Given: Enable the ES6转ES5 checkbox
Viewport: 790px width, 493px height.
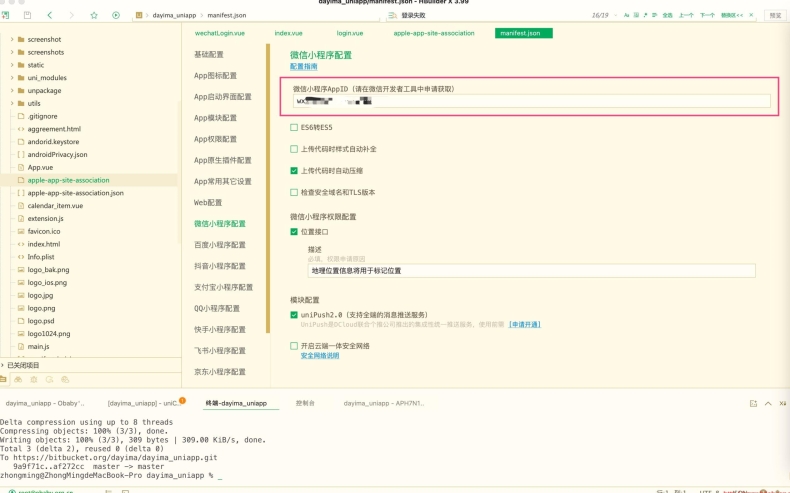Looking at the screenshot, I should (294, 128).
